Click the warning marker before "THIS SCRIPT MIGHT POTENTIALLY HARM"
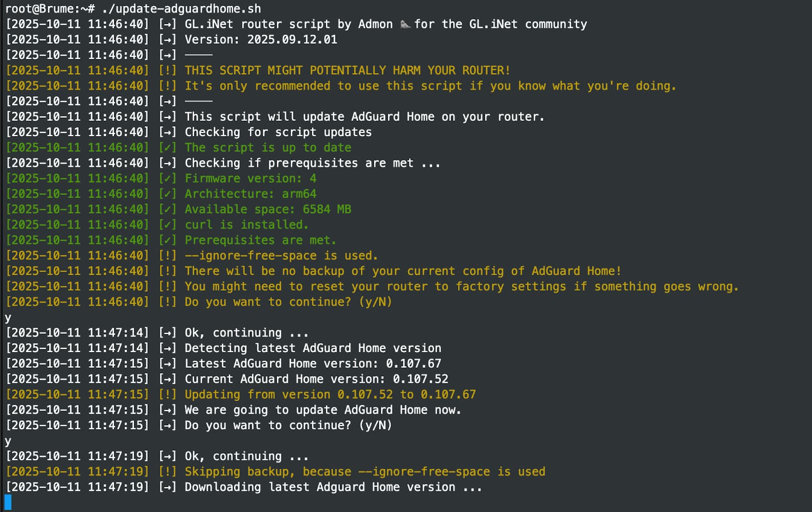The image size is (812, 512). (167, 71)
